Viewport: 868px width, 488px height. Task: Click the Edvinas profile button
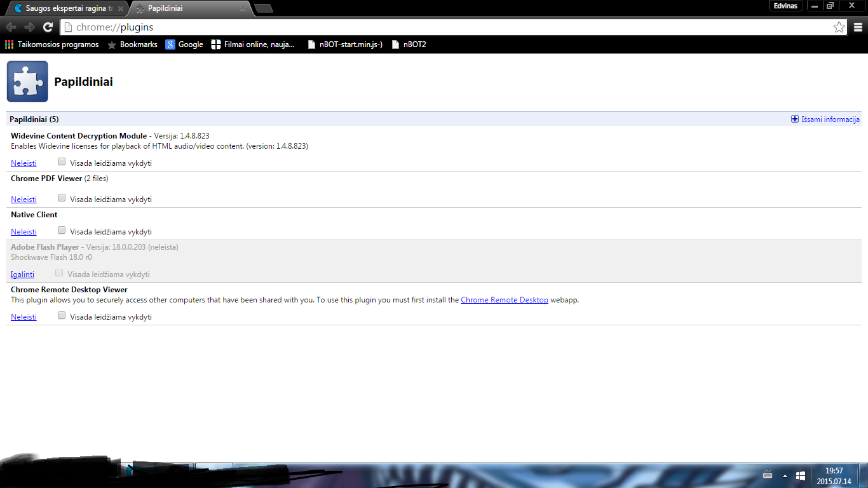coord(786,5)
